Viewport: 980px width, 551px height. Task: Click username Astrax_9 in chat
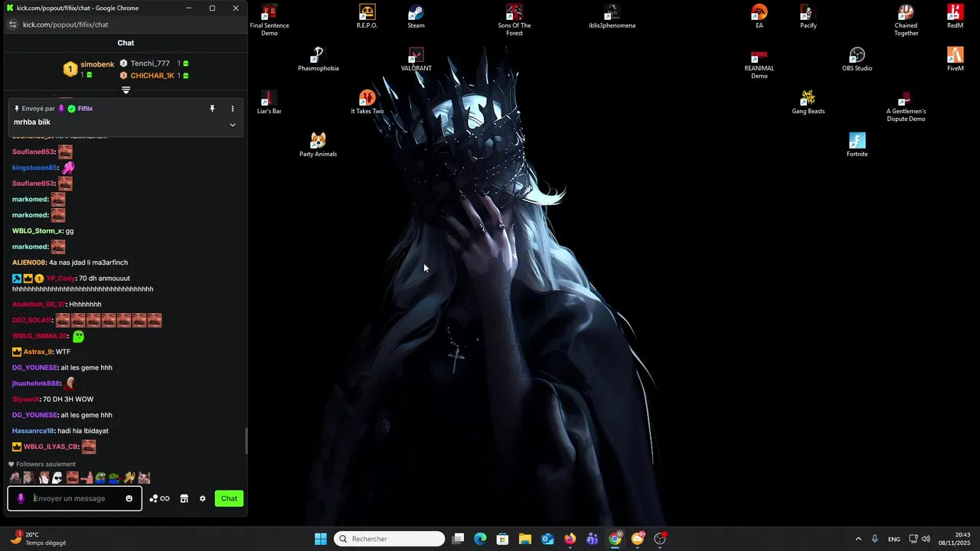point(38,352)
